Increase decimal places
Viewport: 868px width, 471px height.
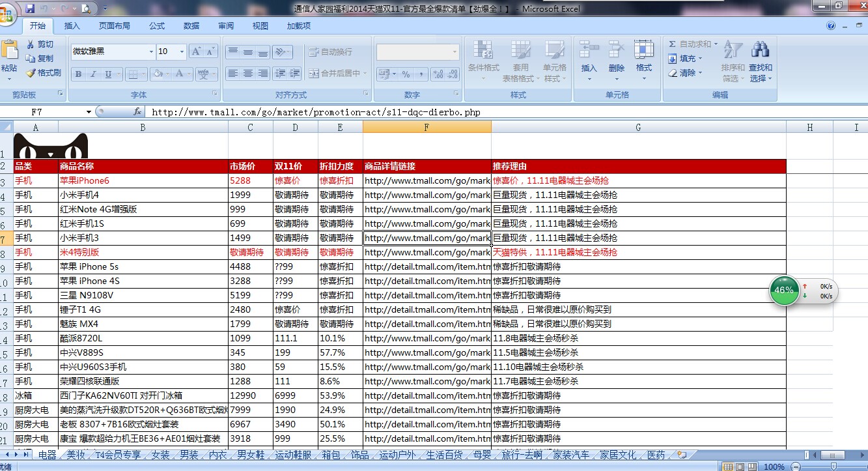(438, 74)
